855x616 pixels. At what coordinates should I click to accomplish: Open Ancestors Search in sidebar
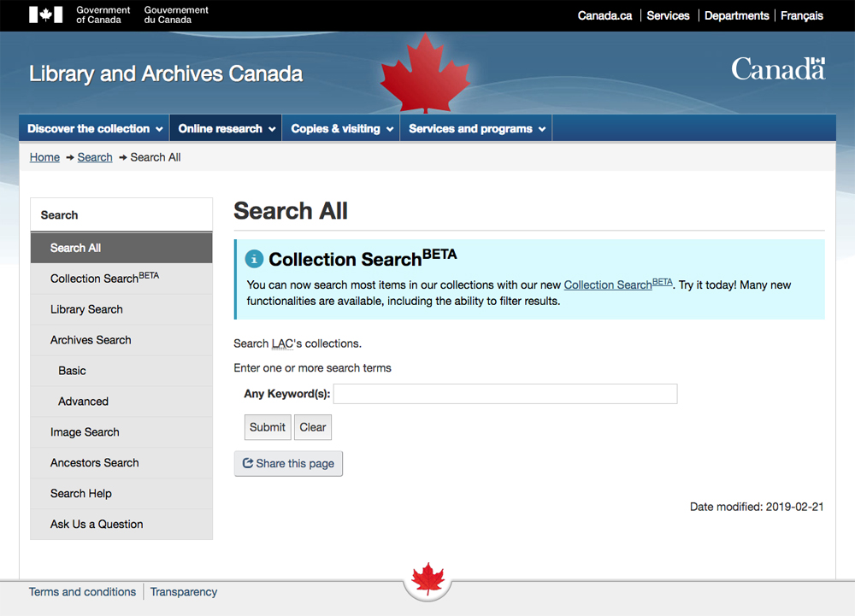121,462
